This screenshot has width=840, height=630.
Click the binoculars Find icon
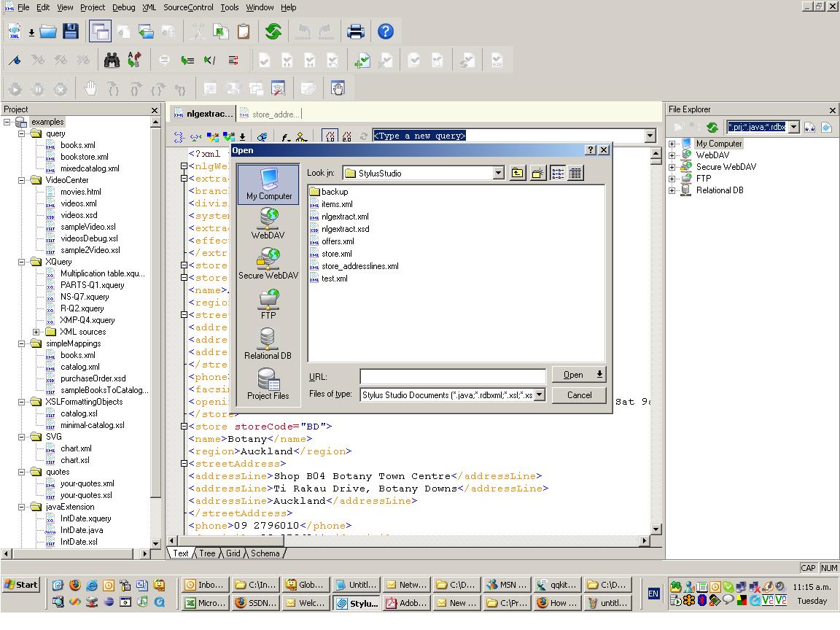(112, 61)
